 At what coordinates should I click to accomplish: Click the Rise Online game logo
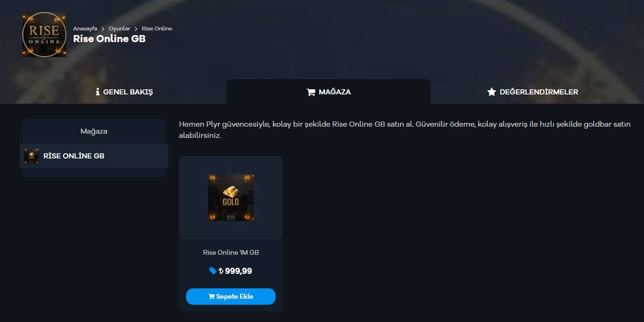[x=44, y=34]
